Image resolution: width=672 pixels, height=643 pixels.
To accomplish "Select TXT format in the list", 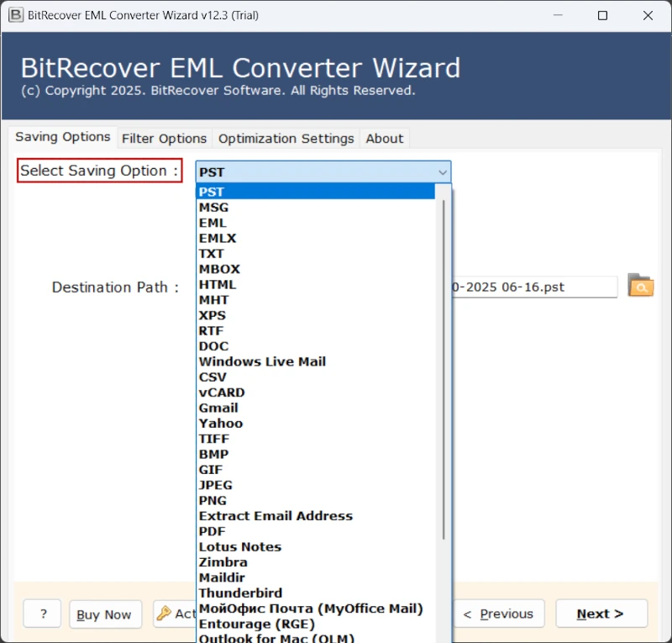I will [x=316, y=254].
